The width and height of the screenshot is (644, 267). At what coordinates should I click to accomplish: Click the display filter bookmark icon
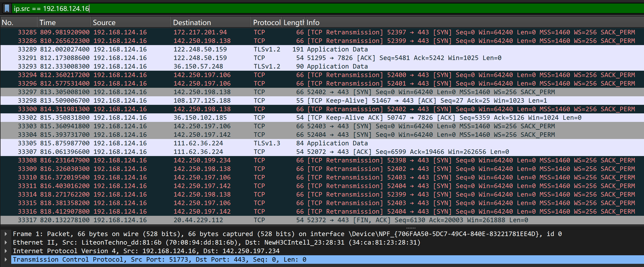click(7, 9)
